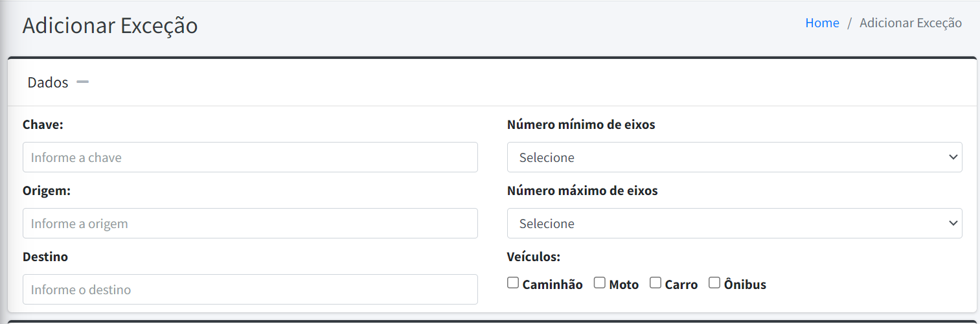This screenshot has height=324, width=980.
Task: Click the bold Destino label text
Action: click(45, 257)
